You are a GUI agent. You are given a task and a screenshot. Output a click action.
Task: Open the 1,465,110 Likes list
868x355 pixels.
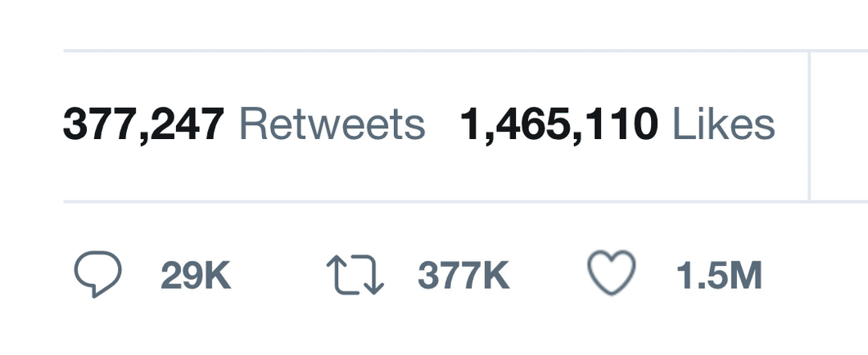(x=617, y=125)
